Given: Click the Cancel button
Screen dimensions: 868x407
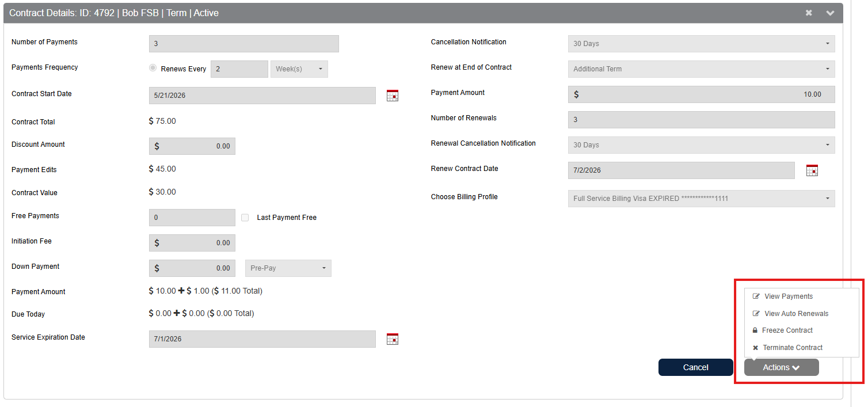Looking at the screenshot, I should click(695, 367).
